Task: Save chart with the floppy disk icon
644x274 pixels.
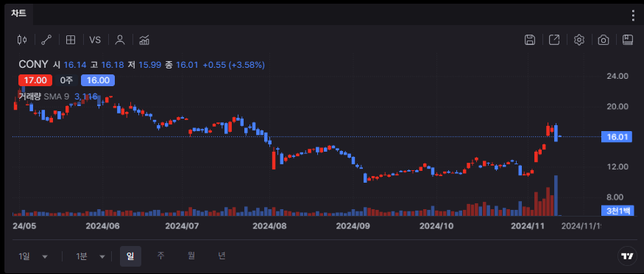Action: (x=530, y=40)
